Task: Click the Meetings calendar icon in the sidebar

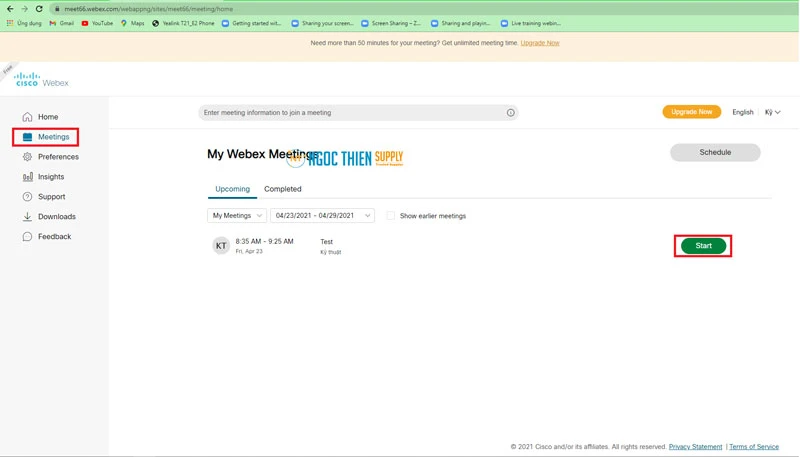Action: coord(28,137)
